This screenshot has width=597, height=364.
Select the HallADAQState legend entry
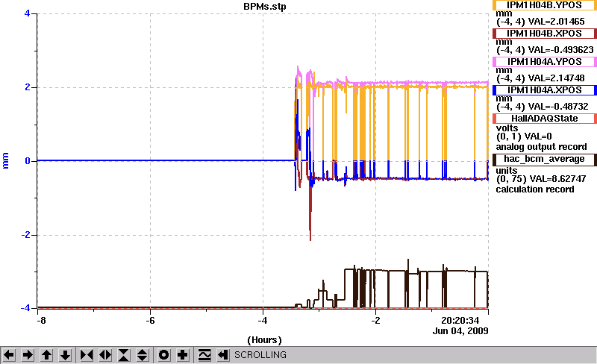(x=545, y=119)
